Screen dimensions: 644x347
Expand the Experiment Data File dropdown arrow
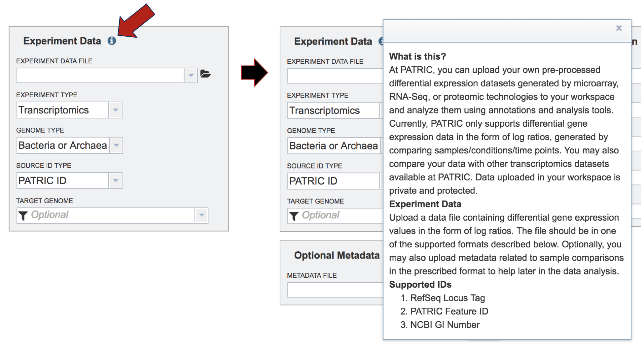[x=191, y=76]
